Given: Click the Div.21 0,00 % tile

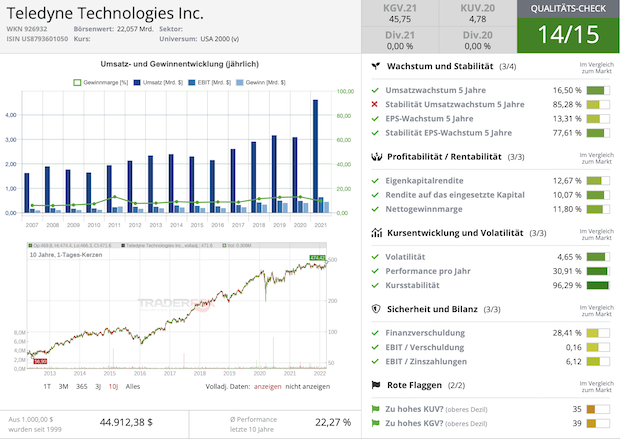Looking at the screenshot, I should [400, 40].
